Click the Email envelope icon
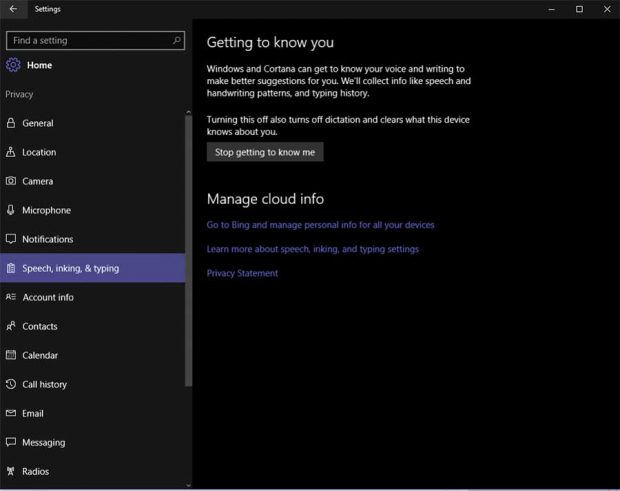 point(11,413)
